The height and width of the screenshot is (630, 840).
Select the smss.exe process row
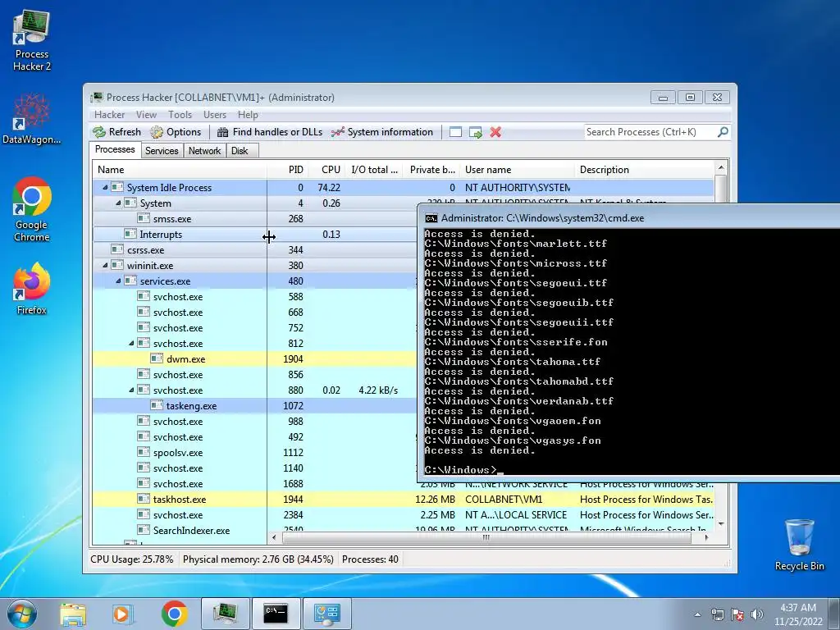coord(254,218)
